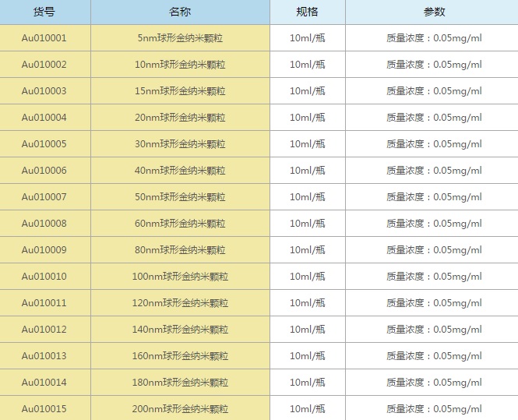This screenshot has width=518, height=420.
Task: Open the 40nm球形金纳米颗粒 product name
Action: click(181, 171)
